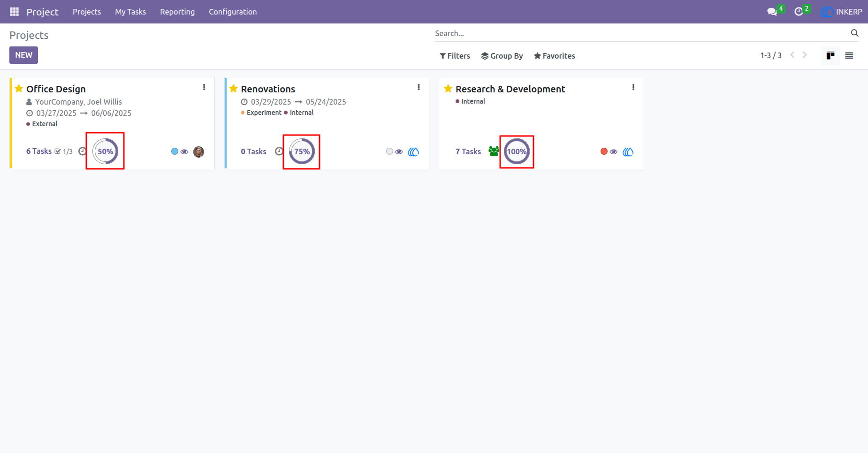
Task: Open the conversations chat bubble icon
Action: pyautogui.click(x=772, y=12)
